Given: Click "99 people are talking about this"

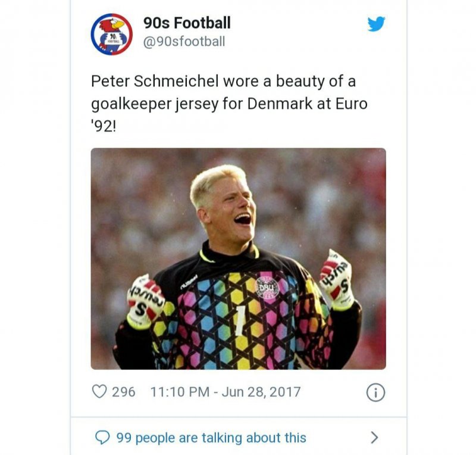Looking at the screenshot, I should pyautogui.click(x=211, y=438).
